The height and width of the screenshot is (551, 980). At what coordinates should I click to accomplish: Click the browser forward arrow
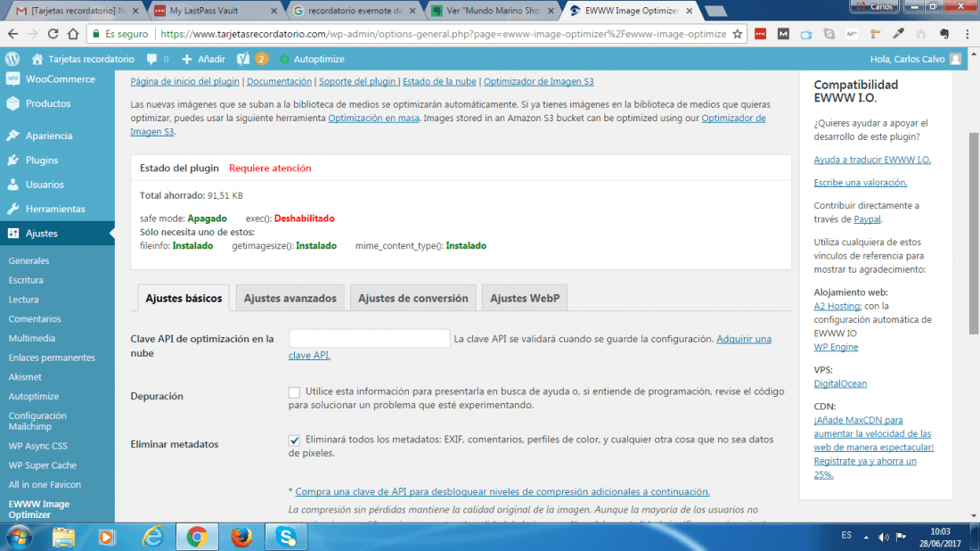pyautogui.click(x=32, y=34)
